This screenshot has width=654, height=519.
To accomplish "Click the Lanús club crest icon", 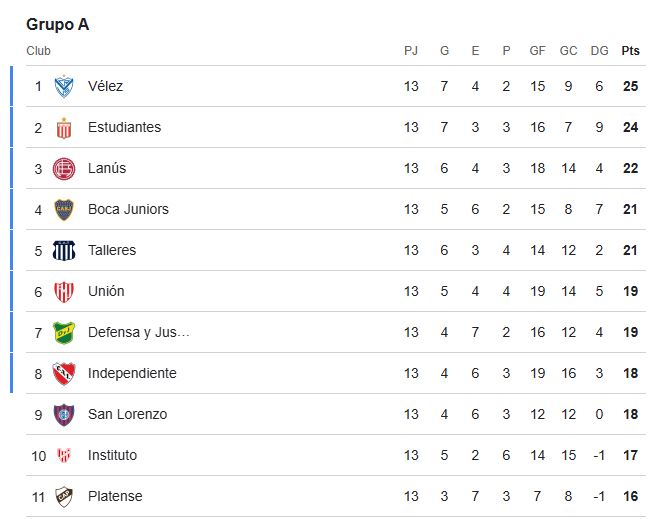I will 64,169.
